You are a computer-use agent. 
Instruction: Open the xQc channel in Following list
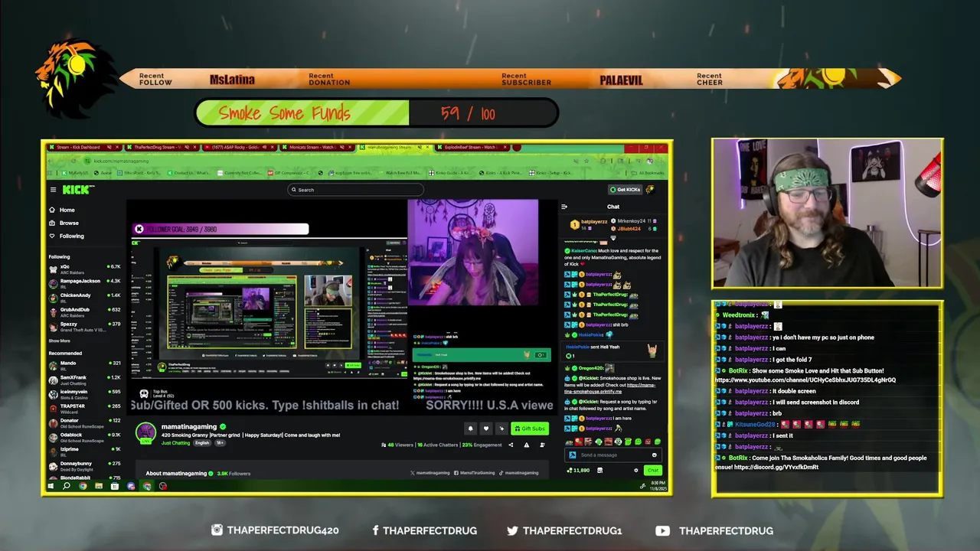click(84, 269)
